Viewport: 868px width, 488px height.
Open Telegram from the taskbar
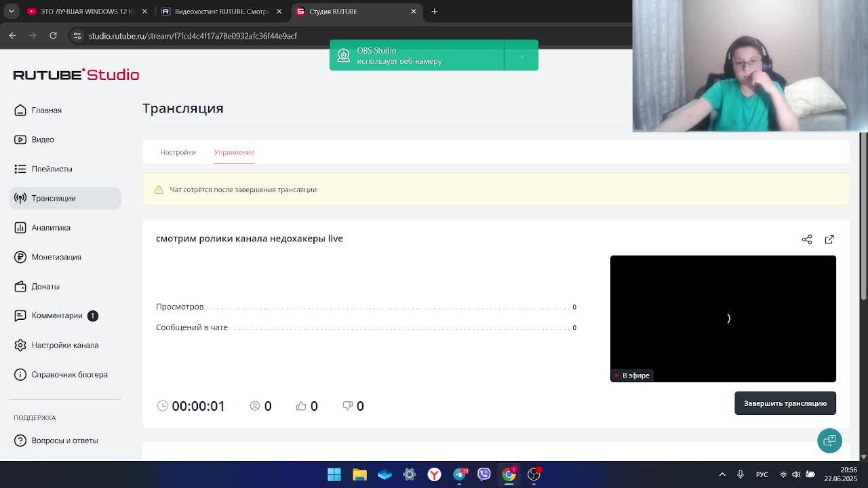(x=459, y=474)
